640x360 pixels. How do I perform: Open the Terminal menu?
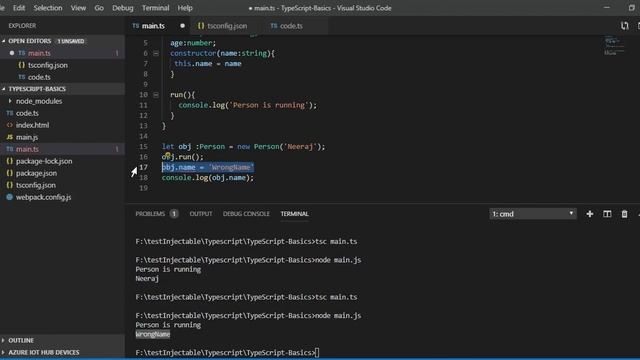156,8
